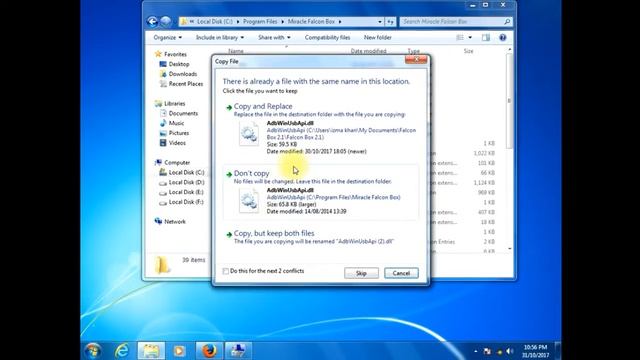The width and height of the screenshot is (640, 360).
Task: Click the Explorer back arrow button
Action: [152, 22]
